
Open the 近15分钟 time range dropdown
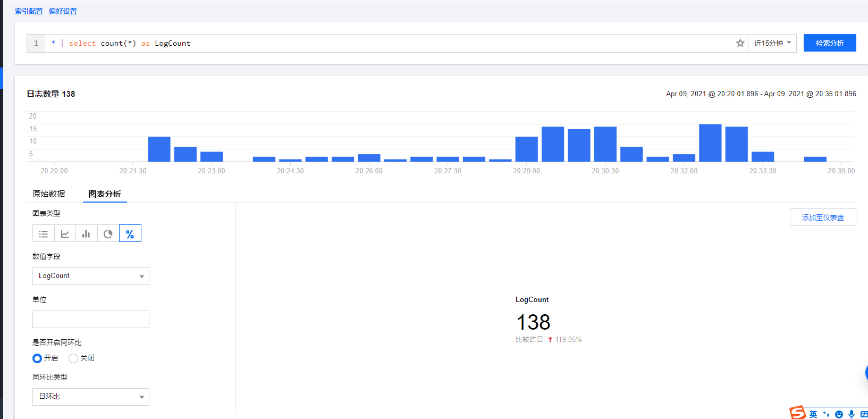pyautogui.click(x=772, y=43)
